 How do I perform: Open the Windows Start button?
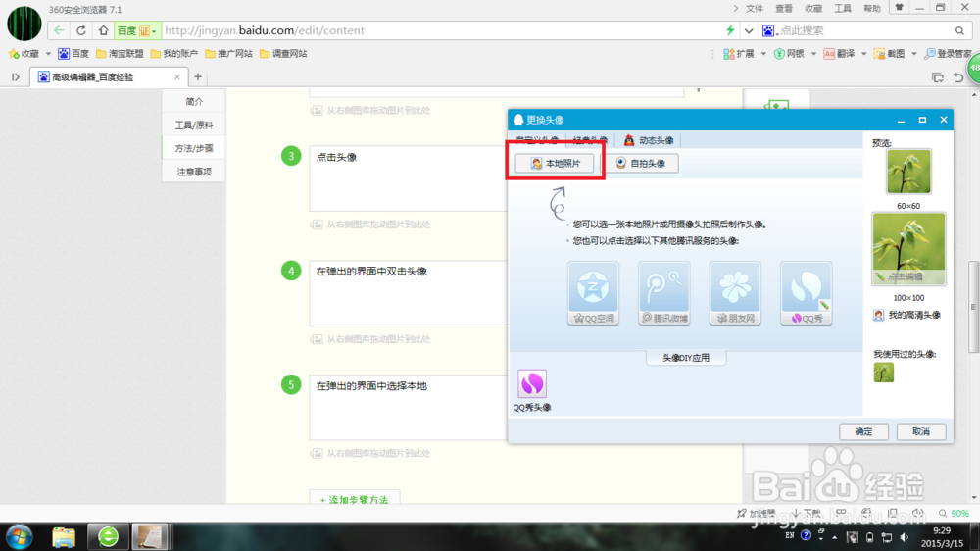tap(19, 536)
